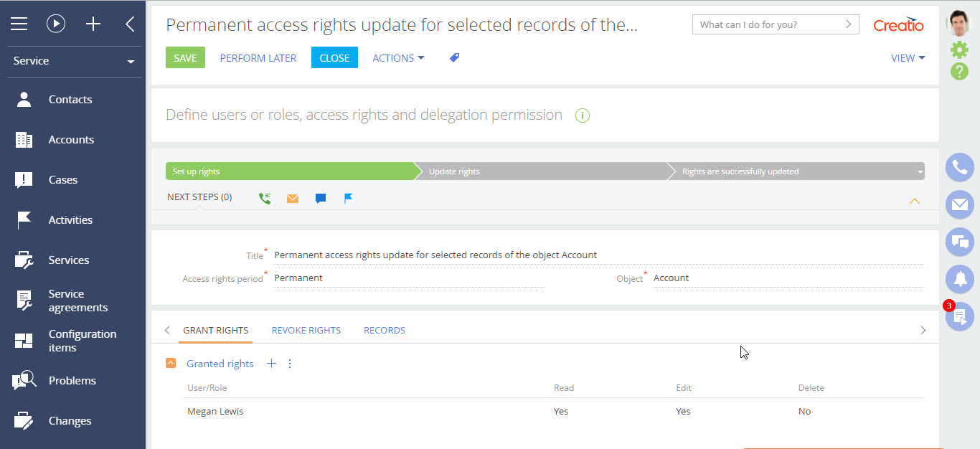The width and height of the screenshot is (980, 449).
Task: Collapse the Granted rights detail
Action: click(x=171, y=364)
